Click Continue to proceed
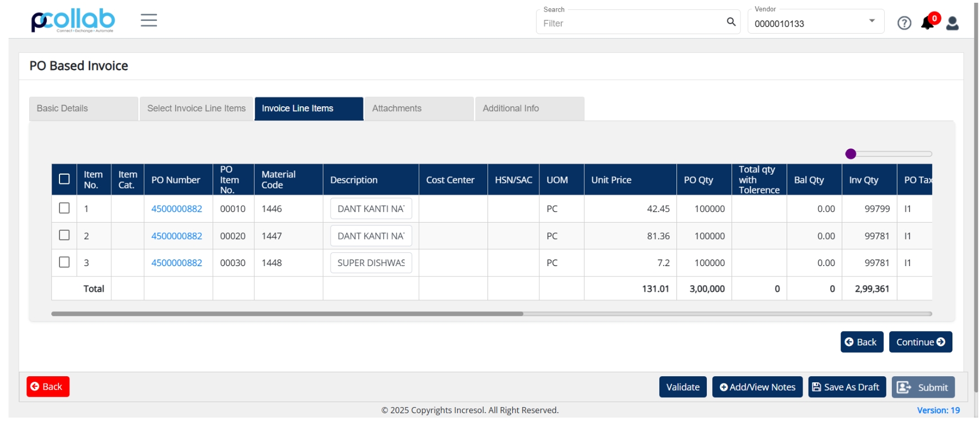Screen dimensions: 980x422 tap(921, 342)
